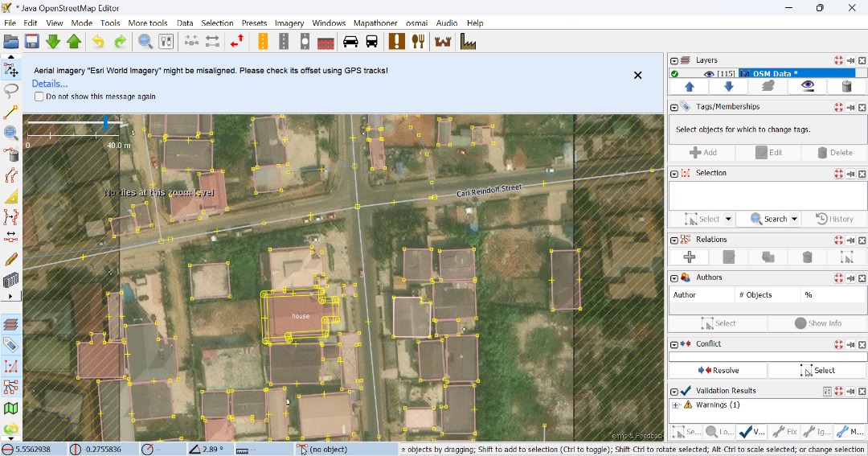Click the green Upload data arrow
Screen dimensions: 868x456
[x=74, y=42]
